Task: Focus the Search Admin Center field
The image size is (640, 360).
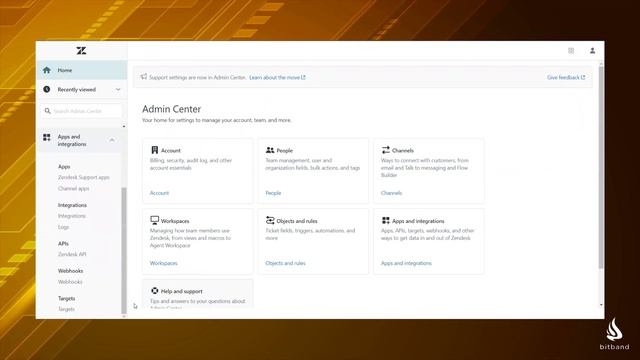Action: pyautogui.click(x=81, y=111)
